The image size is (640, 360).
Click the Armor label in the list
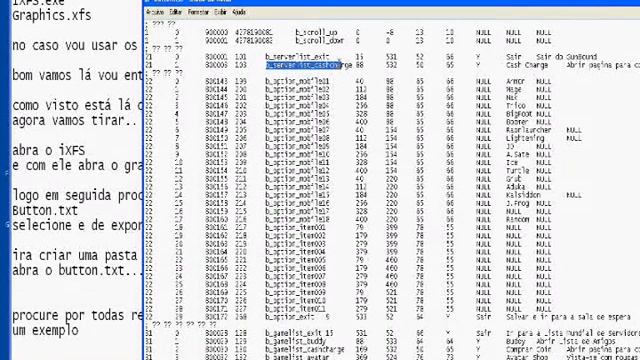[x=516, y=81]
